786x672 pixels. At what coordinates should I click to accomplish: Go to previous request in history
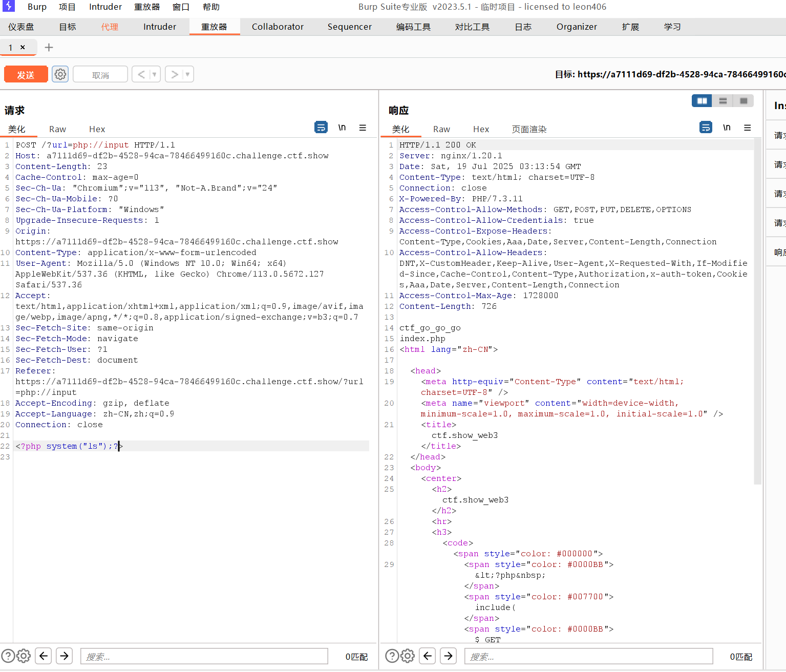(141, 74)
